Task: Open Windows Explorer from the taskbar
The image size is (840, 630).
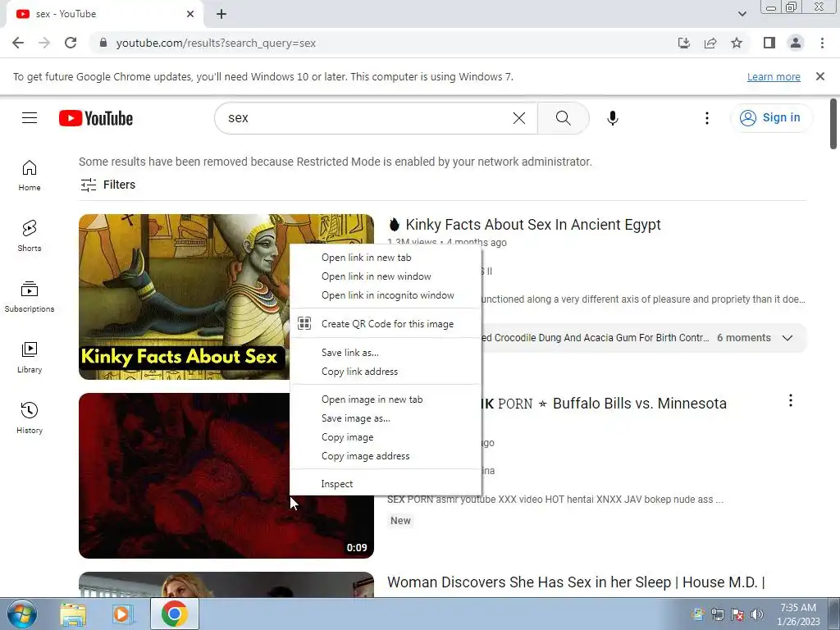Action: (x=73, y=614)
